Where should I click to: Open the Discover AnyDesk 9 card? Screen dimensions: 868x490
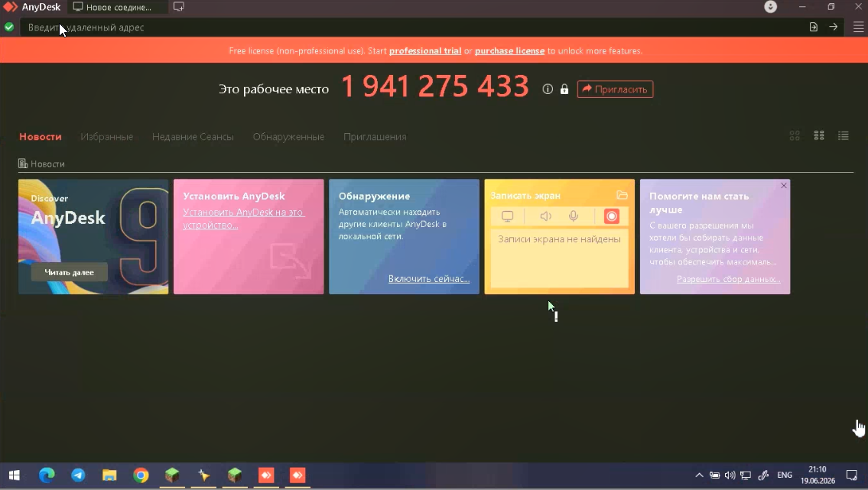point(93,237)
